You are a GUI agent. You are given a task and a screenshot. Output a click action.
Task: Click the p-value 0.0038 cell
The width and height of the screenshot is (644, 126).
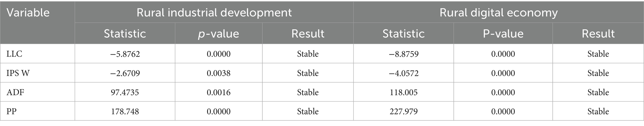click(x=219, y=73)
